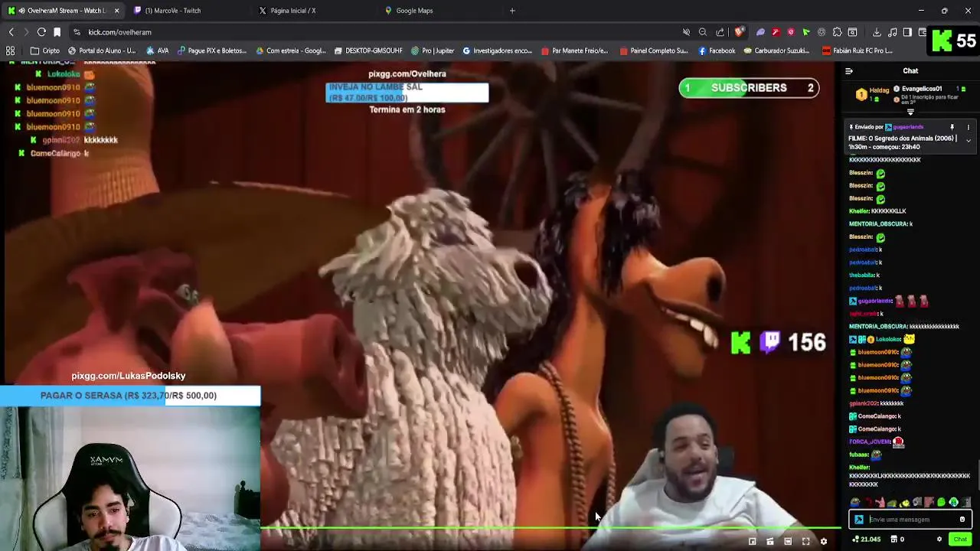Unpin the pinned chat message

coord(952,127)
